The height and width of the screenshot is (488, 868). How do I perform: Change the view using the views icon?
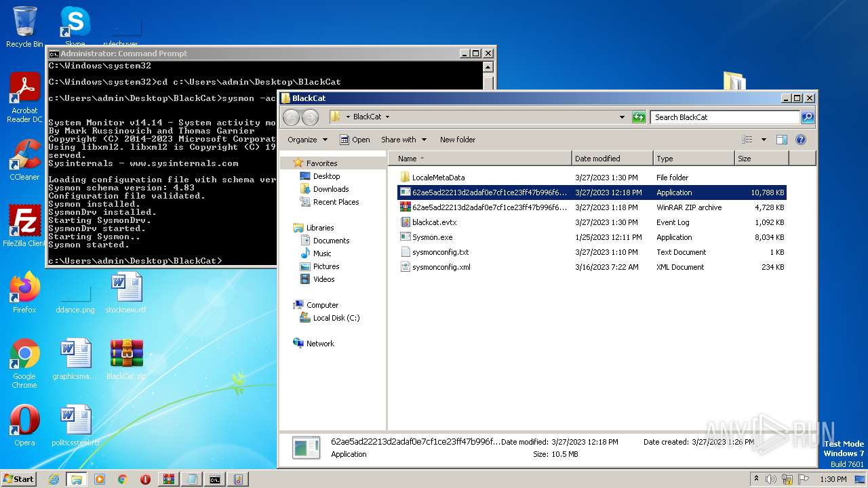point(747,140)
